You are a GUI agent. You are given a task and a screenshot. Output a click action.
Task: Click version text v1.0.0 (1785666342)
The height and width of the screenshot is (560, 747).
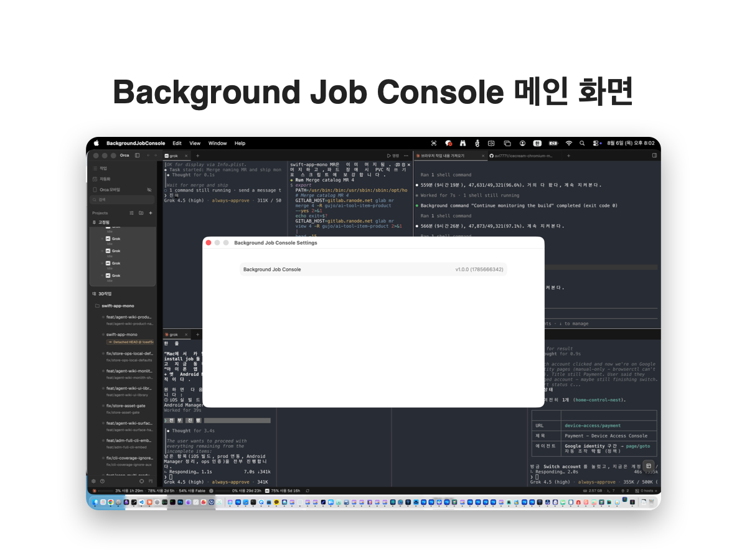pyautogui.click(x=479, y=269)
